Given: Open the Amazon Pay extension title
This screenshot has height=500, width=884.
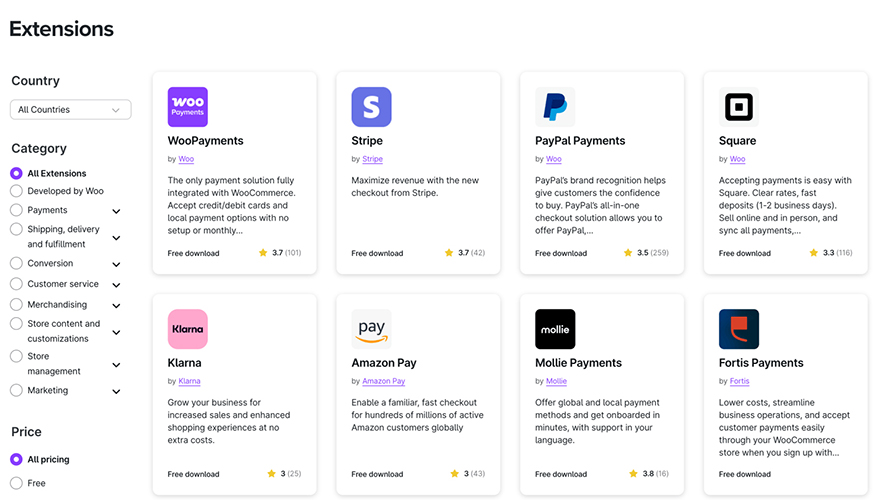Looking at the screenshot, I should 384,363.
